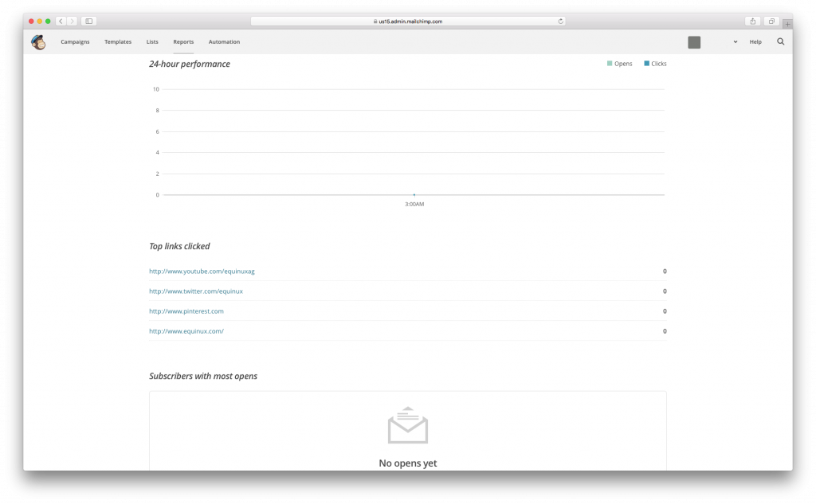The image size is (816, 504).
Task: Click the empty envelope illustration
Action: click(x=408, y=425)
